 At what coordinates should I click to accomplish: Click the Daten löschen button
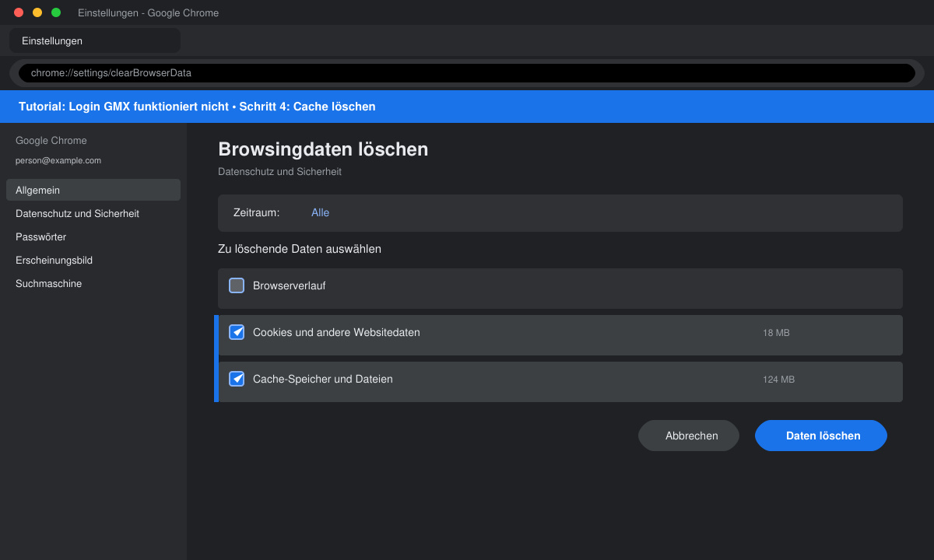click(x=821, y=436)
